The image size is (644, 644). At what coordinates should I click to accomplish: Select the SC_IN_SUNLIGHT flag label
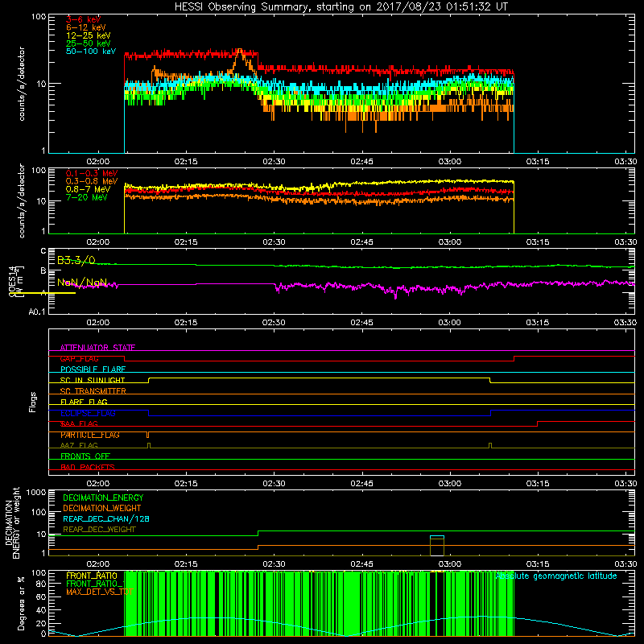[x=93, y=380]
